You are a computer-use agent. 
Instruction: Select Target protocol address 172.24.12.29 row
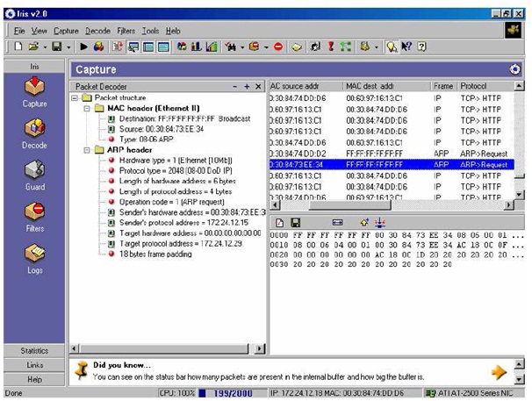[175, 244]
